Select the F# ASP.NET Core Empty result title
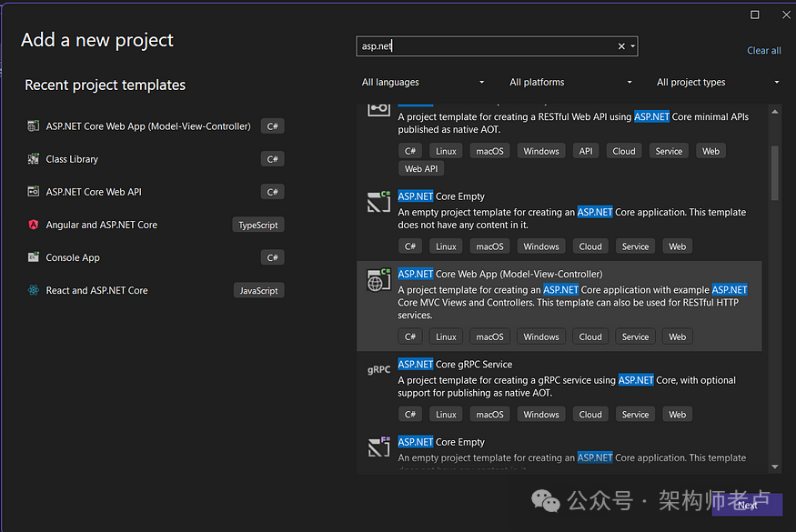This screenshot has width=796, height=532. click(441, 442)
